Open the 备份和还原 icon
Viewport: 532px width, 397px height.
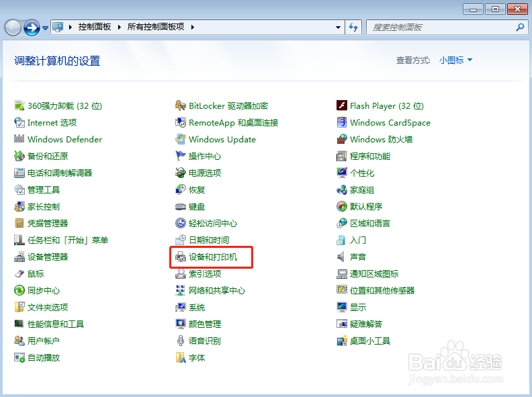(19, 156)
